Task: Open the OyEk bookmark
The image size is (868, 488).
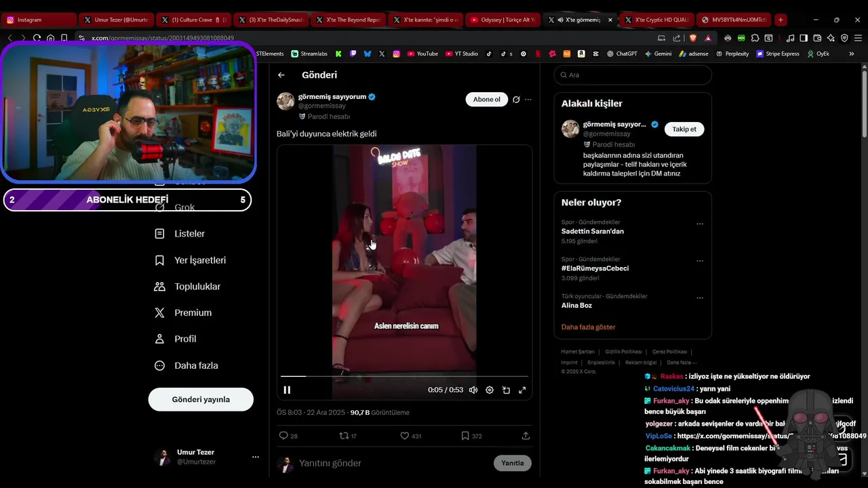Action: click(x=818, y=54)
